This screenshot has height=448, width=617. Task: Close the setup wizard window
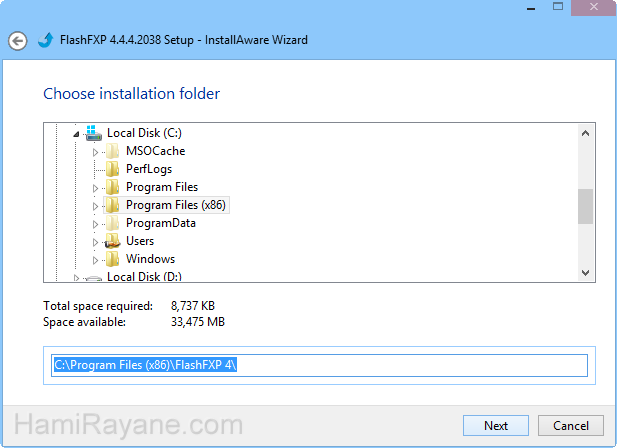click(x=594, y=7)
